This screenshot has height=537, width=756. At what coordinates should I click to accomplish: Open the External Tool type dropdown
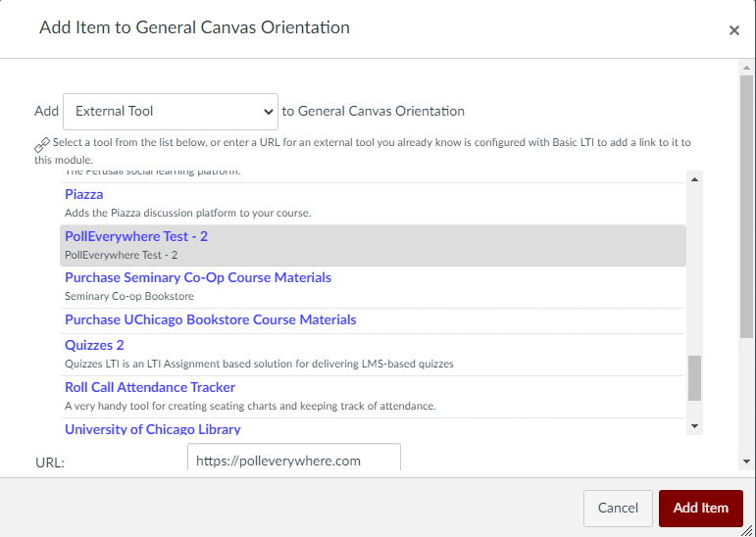171,112
